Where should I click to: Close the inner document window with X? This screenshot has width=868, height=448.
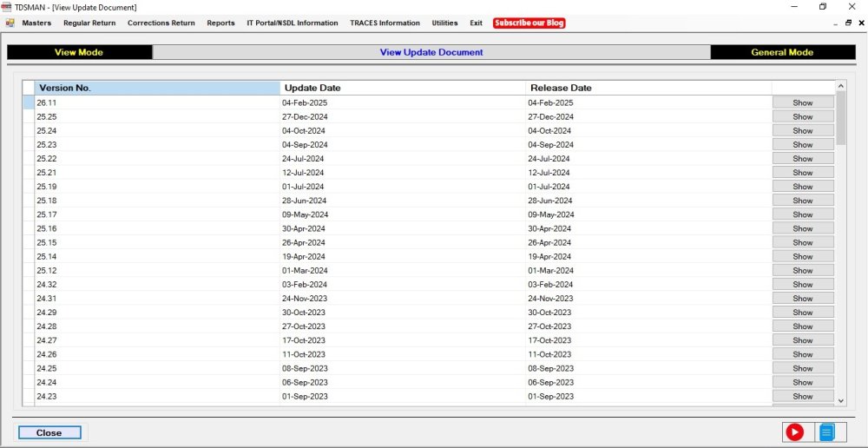pyautogui.click(x=861, y=23)
